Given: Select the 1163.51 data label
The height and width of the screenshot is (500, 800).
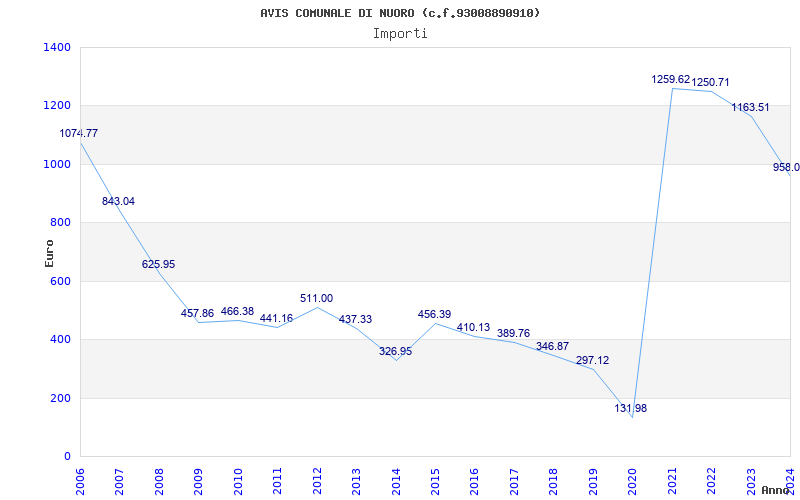Looking at the screenshot, I should 751,108.
